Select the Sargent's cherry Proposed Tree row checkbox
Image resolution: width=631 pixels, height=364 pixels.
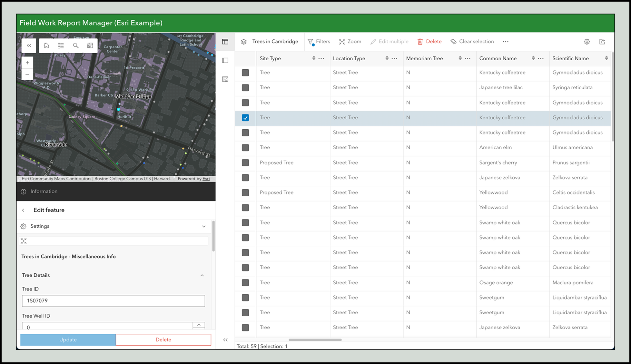245,163
